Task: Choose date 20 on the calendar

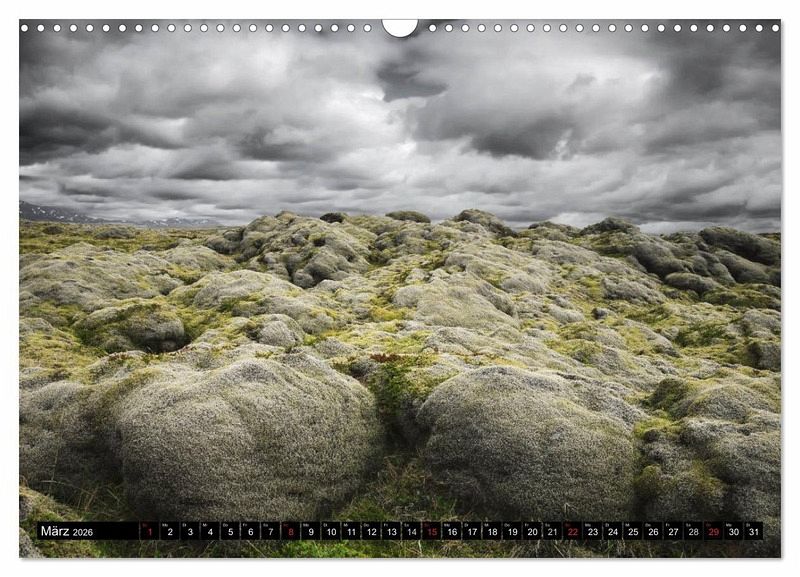Action: 532,531
